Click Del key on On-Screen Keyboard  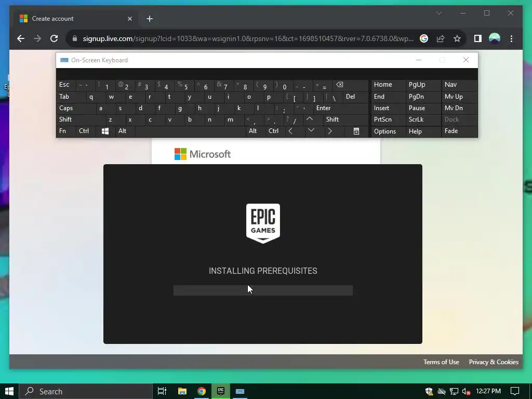coord(355,97)
